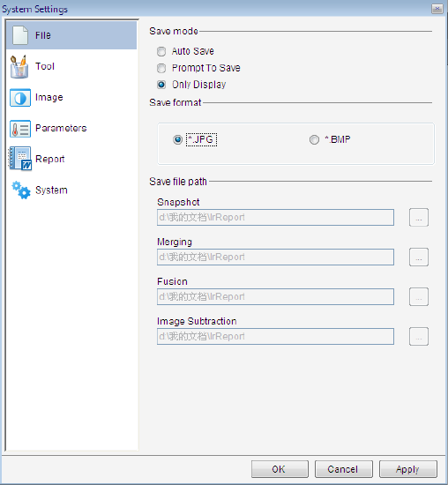
Task: Click the Cancel button
Action: click(x=343, y=469)
